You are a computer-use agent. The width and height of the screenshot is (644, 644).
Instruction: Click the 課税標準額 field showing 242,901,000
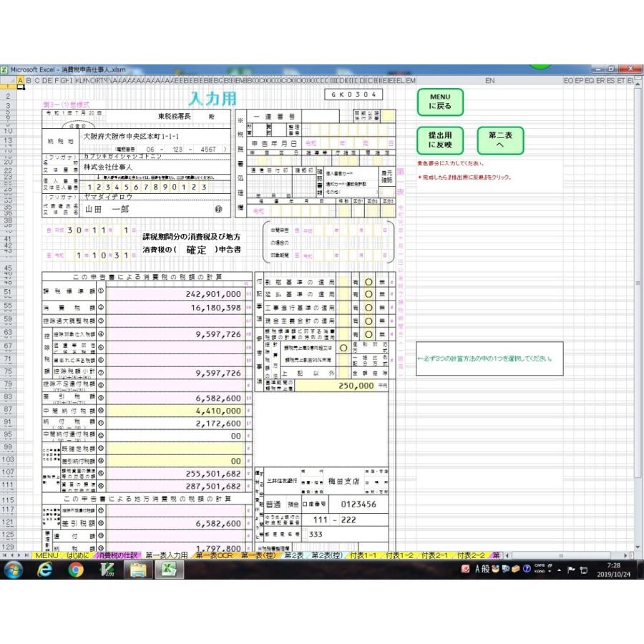click(x=175, y=293)
